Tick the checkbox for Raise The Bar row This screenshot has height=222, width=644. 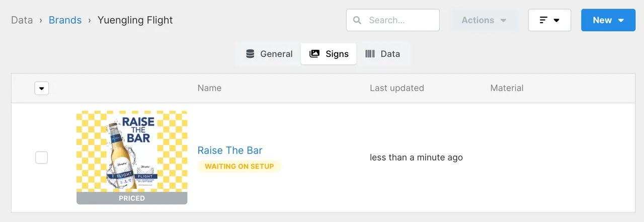(41, 158)
